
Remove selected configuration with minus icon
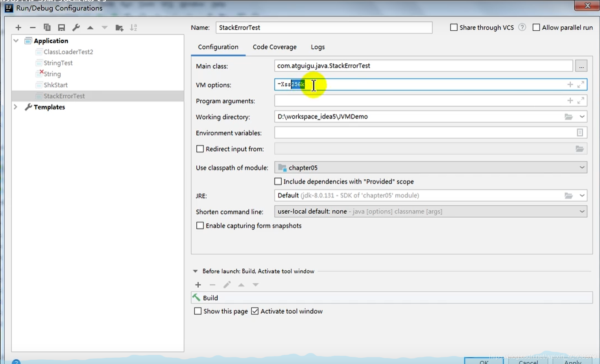coord(33,28)
